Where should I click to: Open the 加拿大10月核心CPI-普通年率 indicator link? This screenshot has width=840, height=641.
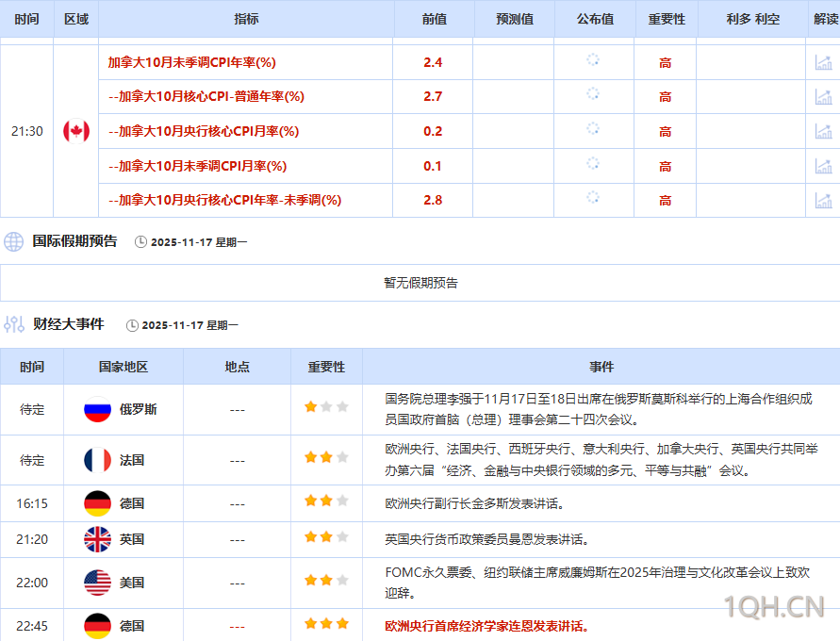[206, 96]
